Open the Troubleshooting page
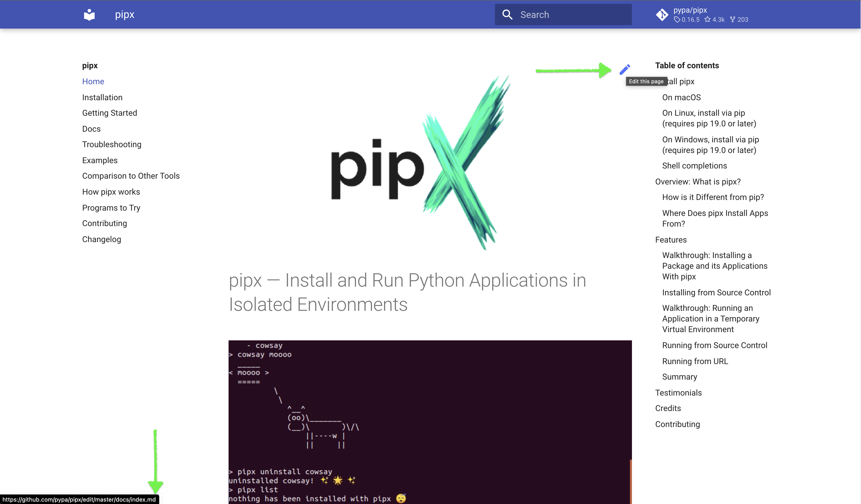Image resolution: width=861 pixels, height=504 pixels. [111, 144]
